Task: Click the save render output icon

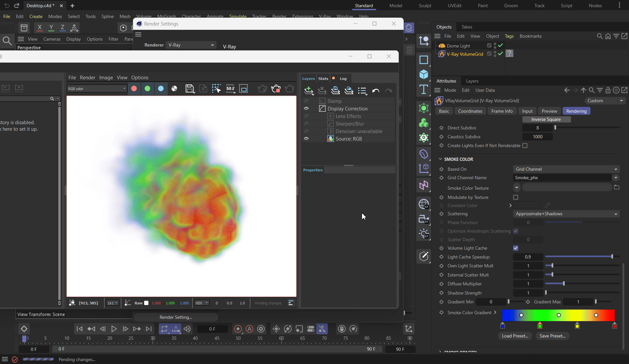Action: [x=190, y=88]
